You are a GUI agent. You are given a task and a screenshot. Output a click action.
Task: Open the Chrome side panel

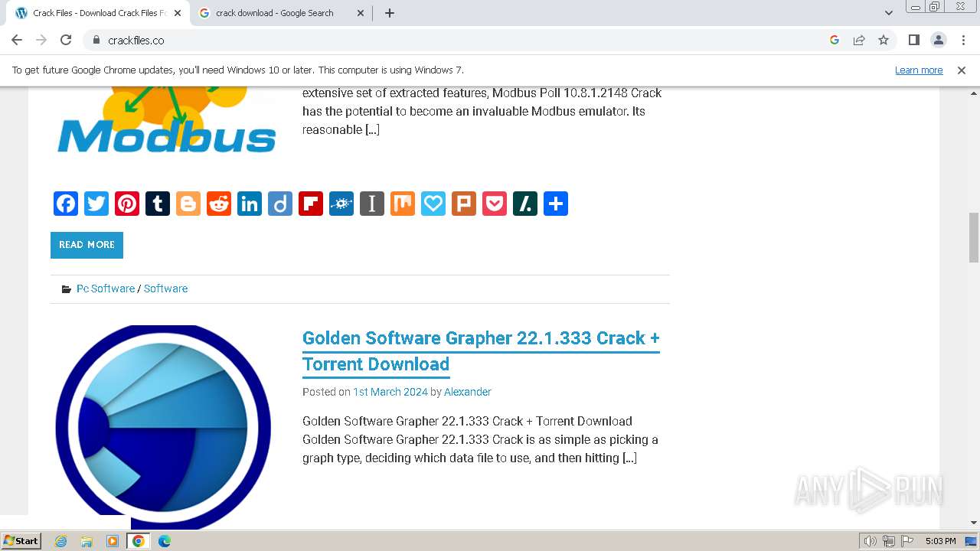pyautogui.click(x=913, y=40)
